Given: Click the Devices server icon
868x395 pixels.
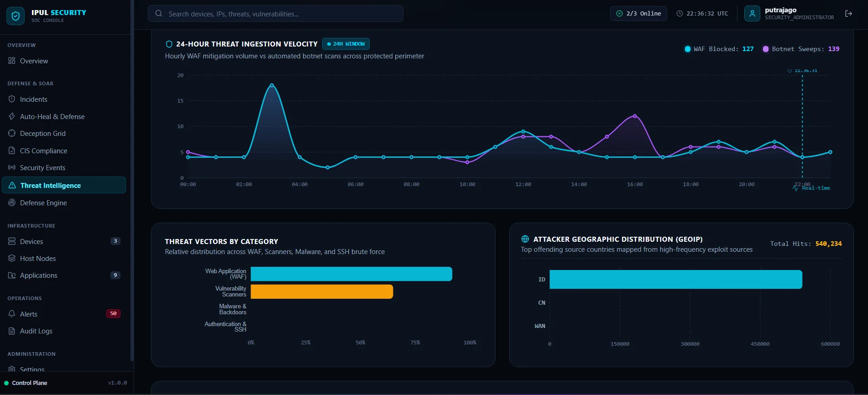Looking at the screenshot, I should click(x=12, y=241).
